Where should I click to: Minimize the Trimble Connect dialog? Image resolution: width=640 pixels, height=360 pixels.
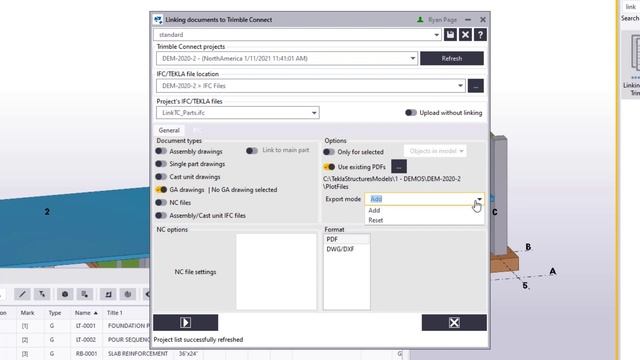point(468,20)
